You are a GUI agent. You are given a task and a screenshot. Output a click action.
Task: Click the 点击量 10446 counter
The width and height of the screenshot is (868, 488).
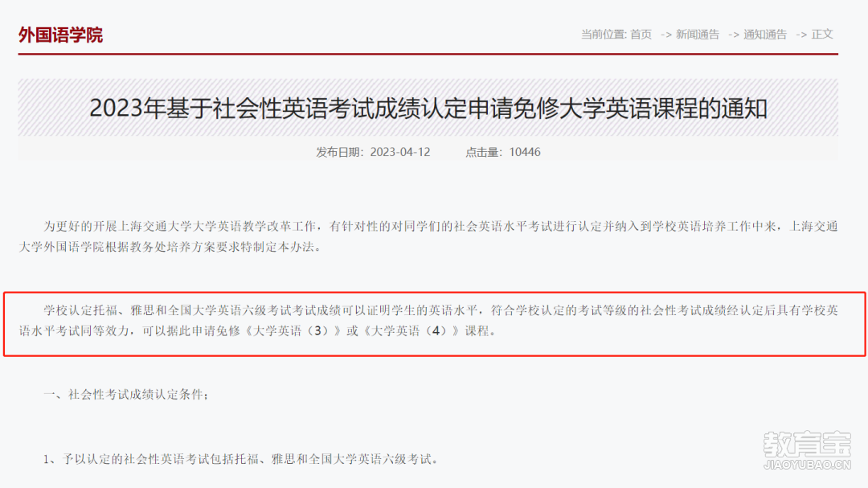[502, 152]
